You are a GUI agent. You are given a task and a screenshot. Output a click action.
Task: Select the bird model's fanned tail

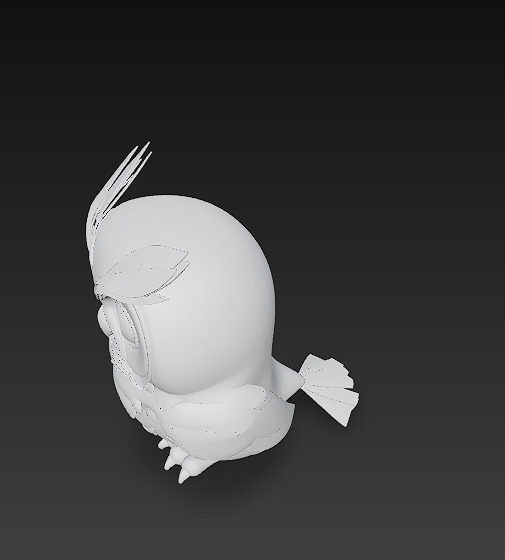329,389
